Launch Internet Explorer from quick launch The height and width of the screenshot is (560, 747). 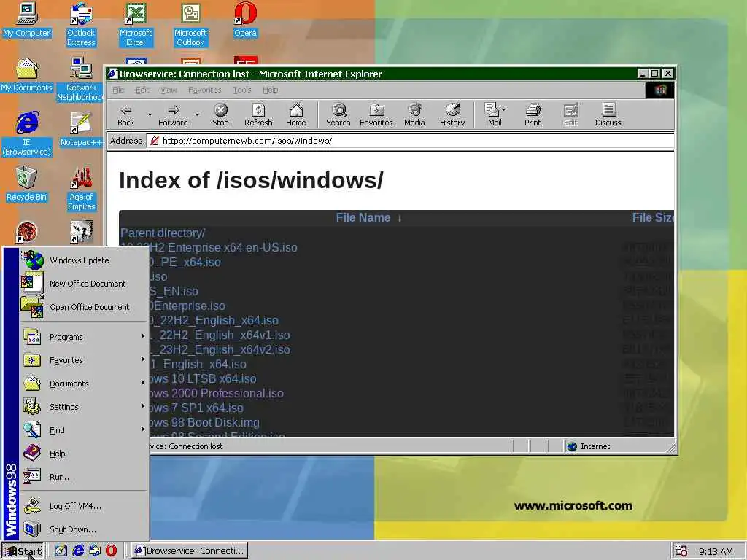78,551
